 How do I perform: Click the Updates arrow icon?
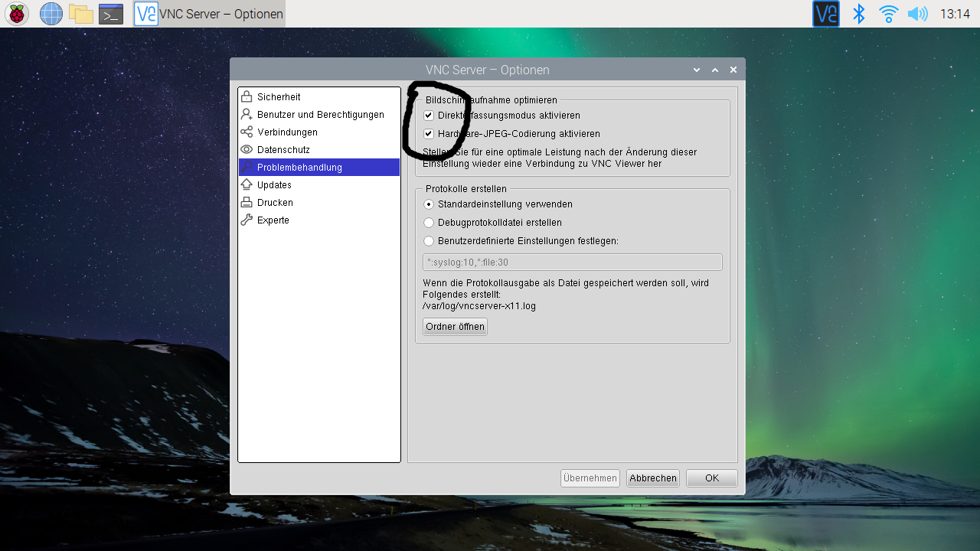247,185
